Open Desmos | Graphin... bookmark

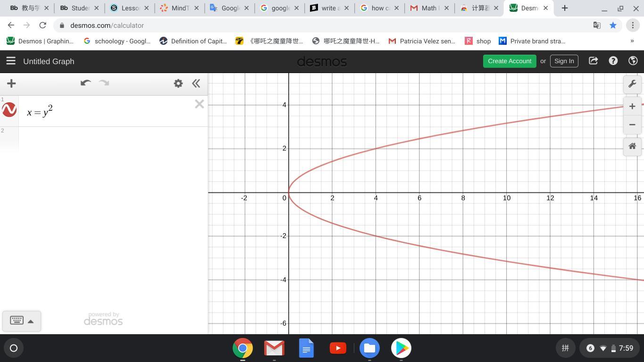pos(40,41)
